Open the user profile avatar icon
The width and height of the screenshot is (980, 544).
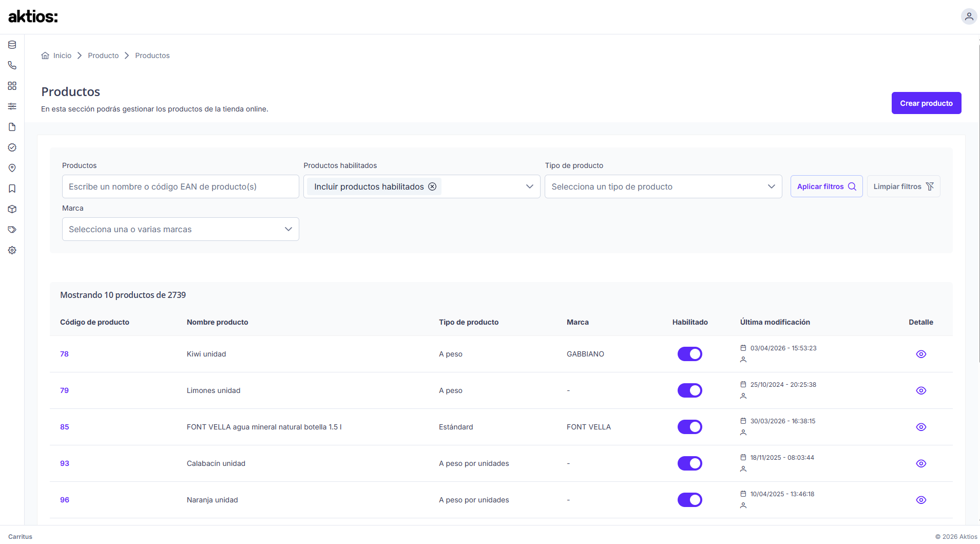point(969,16)
